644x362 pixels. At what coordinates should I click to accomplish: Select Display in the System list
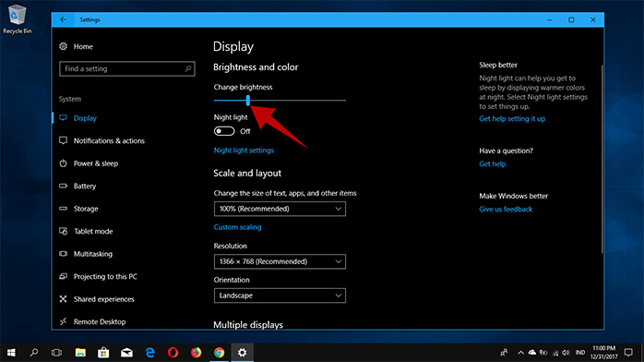pyautogui.click(x=85, y=118)
